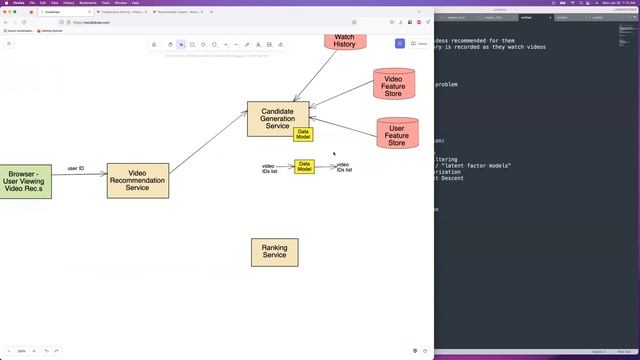
Task: Focus the excalidraw.com address bar
Action: 210,22
